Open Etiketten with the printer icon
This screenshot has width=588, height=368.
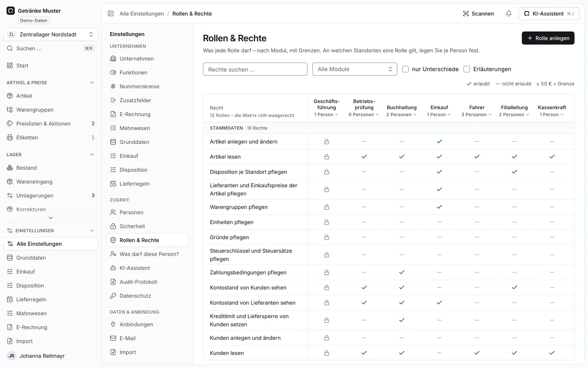(10, 137)
